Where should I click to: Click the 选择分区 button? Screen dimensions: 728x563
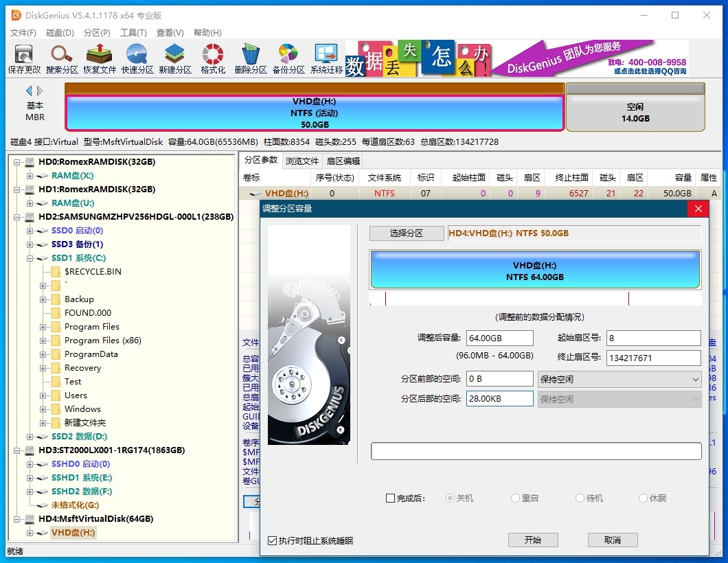(407, 233)
